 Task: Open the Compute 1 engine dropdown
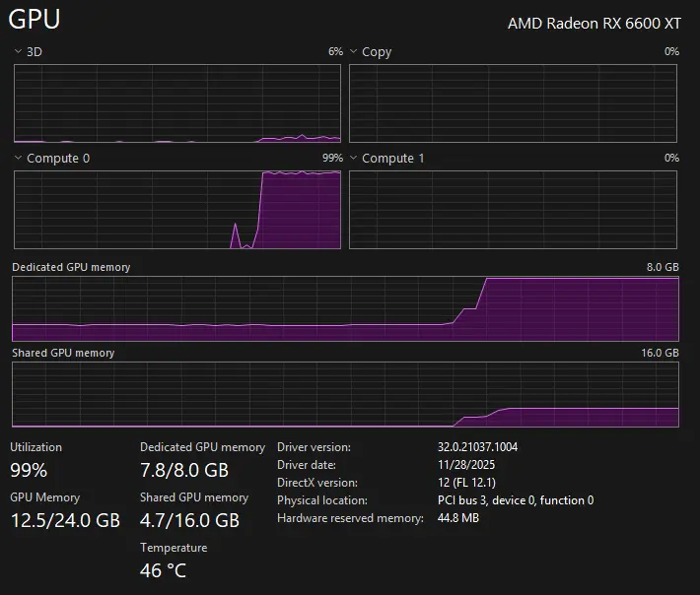point(354,158)
